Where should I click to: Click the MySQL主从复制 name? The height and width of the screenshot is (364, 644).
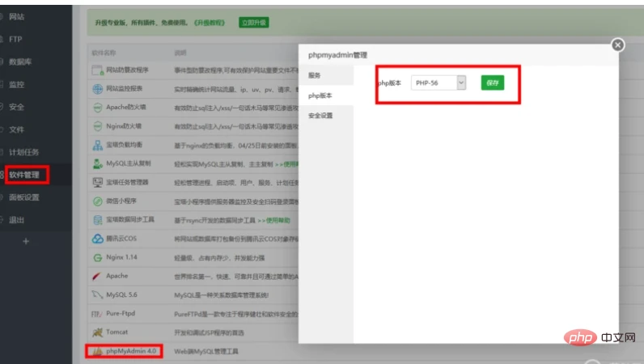[x=129, y=163]
